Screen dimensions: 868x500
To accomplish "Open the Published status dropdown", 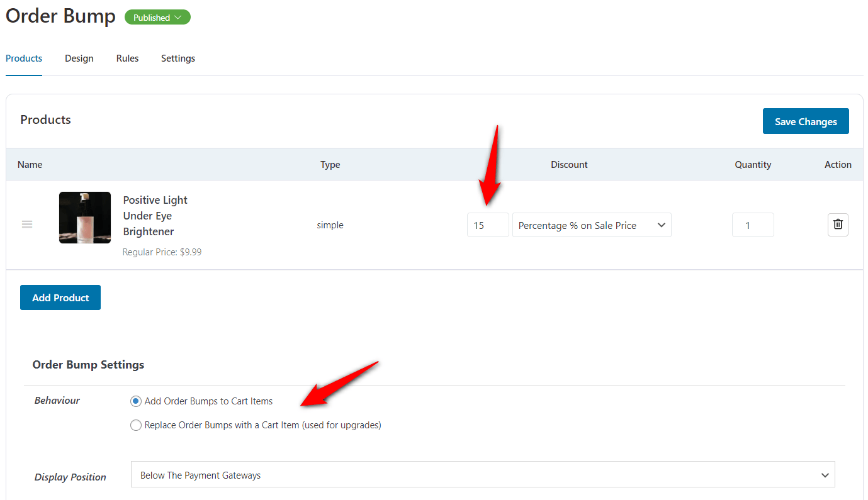I will click(x=157, y=18).
